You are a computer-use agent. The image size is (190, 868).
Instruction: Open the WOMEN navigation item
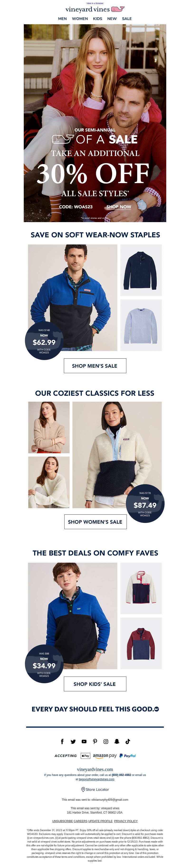(80, 19)
